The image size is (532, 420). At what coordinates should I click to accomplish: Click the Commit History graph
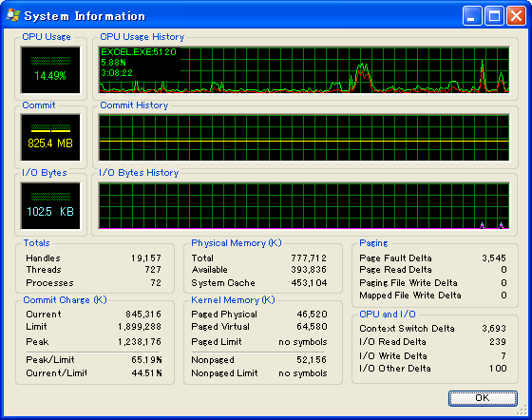304,138
